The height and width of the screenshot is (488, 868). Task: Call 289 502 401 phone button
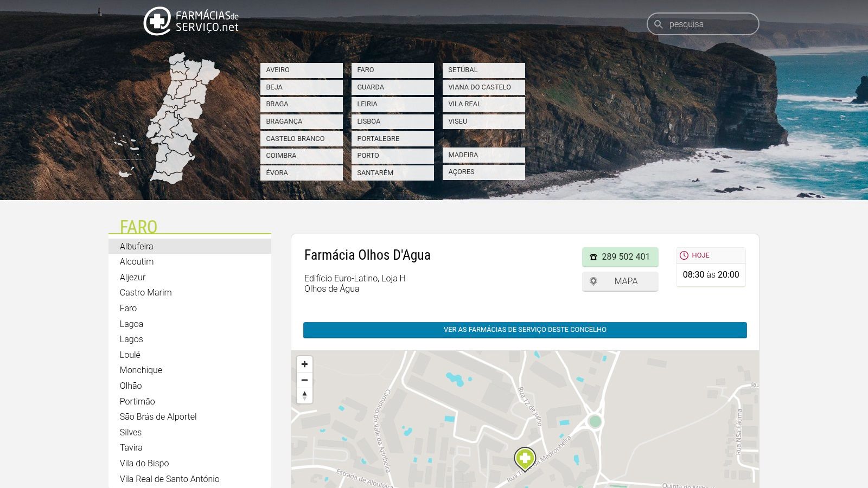click(620, 257)
